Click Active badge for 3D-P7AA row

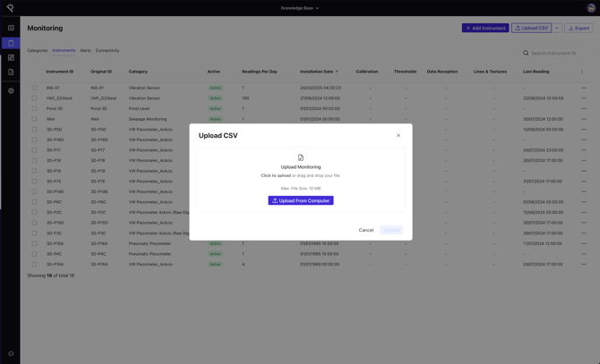click(215, 265)
